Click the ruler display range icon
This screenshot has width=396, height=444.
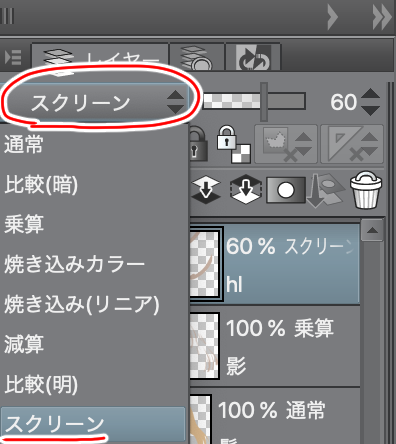coord(352,144)
